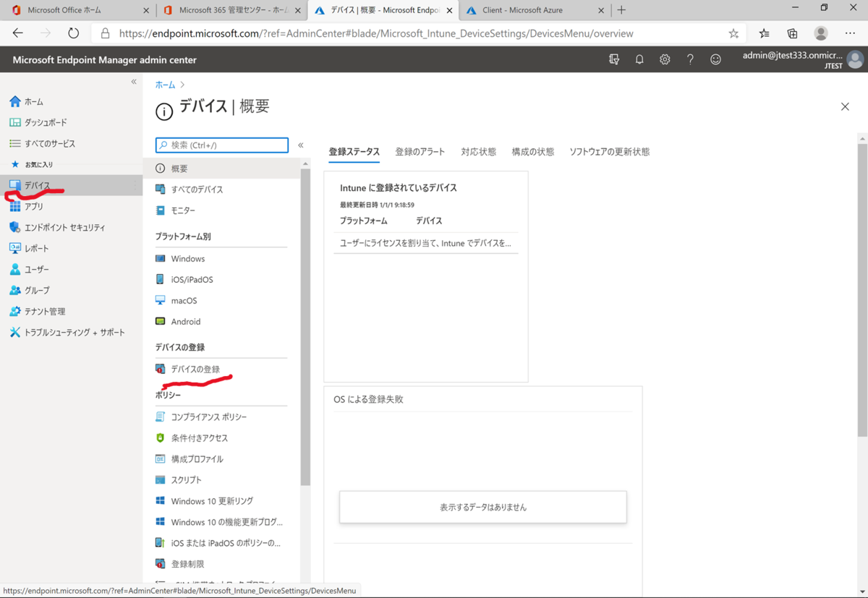Switch to the 登録ステータス tab

[354, 152]
